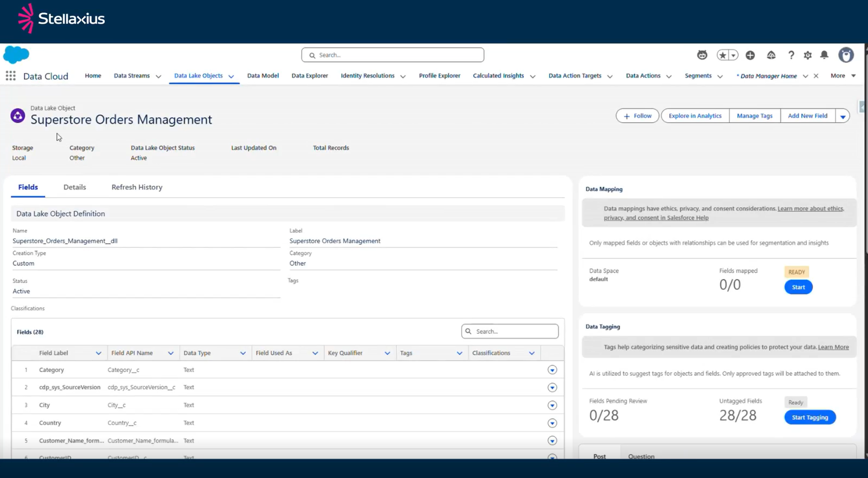Click the Stellaxius logo
This screenshot has width=868, height=478.
[x=61, y=18]
